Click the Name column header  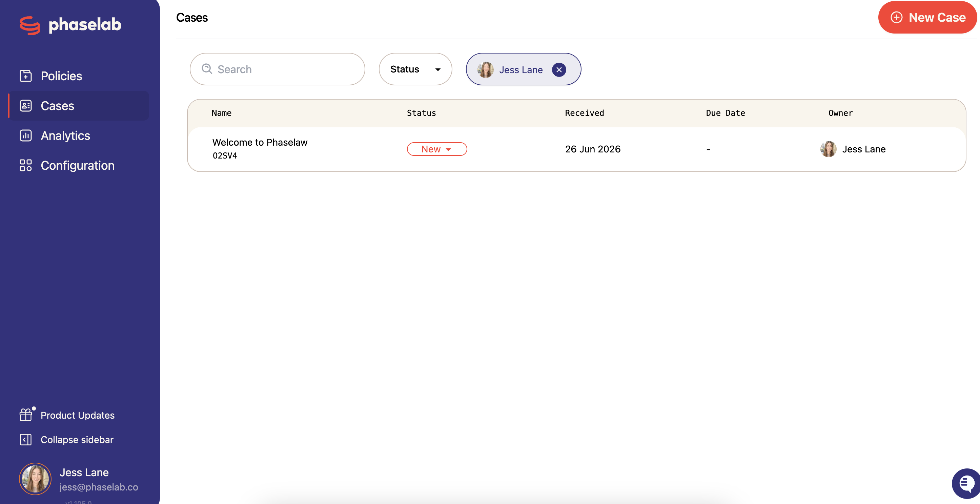pyautogui.click(x=221, y=113)
